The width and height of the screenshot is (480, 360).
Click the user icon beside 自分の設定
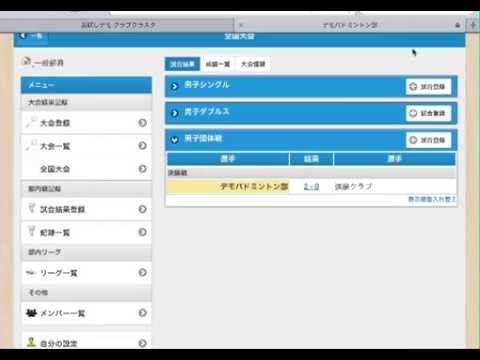[x=31, y=342]
